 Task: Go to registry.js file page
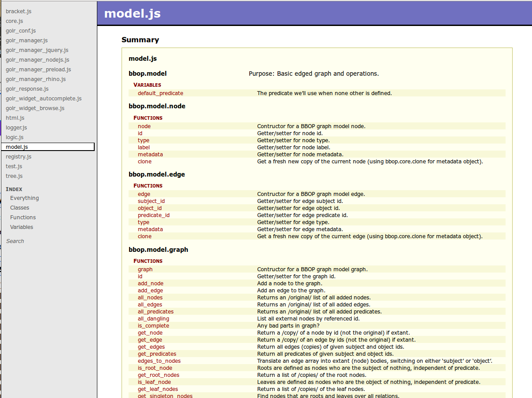click(x=18, y=157)
